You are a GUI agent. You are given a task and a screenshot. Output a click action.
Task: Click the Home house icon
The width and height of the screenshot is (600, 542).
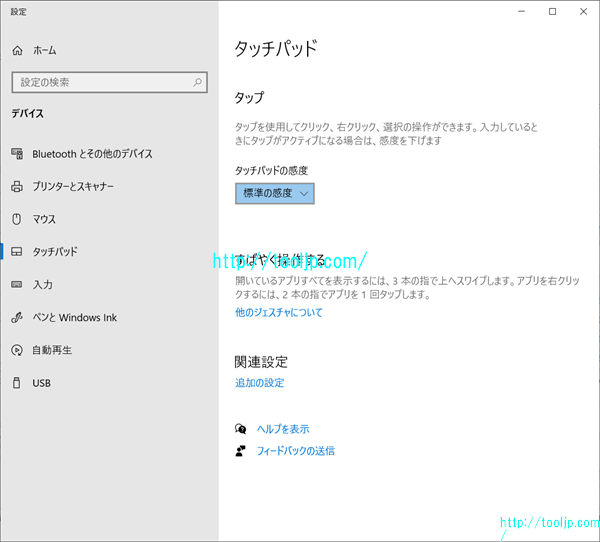[17, 50]
